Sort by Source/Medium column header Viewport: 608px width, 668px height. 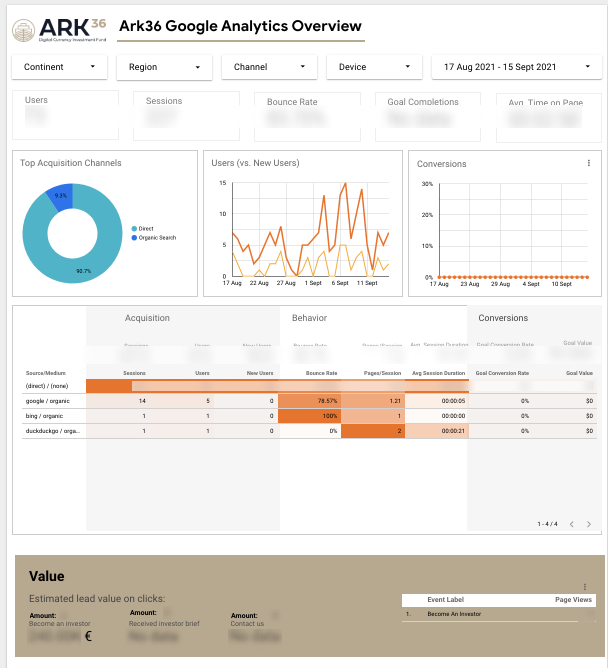click(46, 373)
